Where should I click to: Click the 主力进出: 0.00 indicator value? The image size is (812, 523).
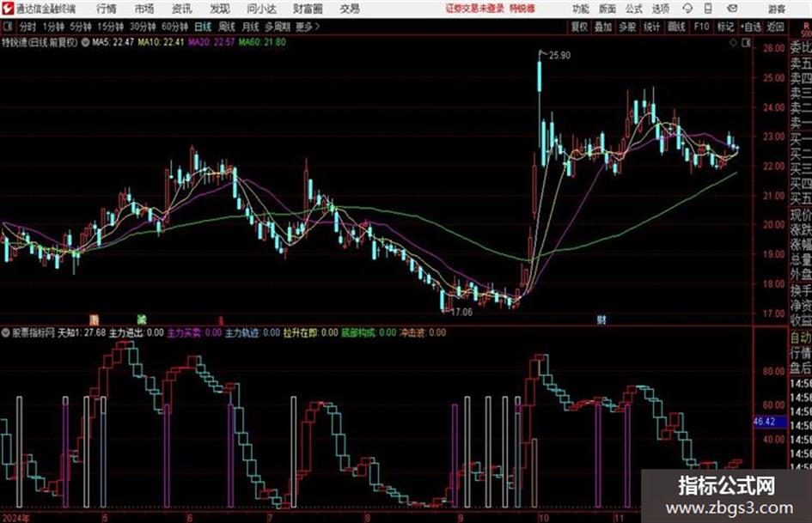tap(137, 333)
